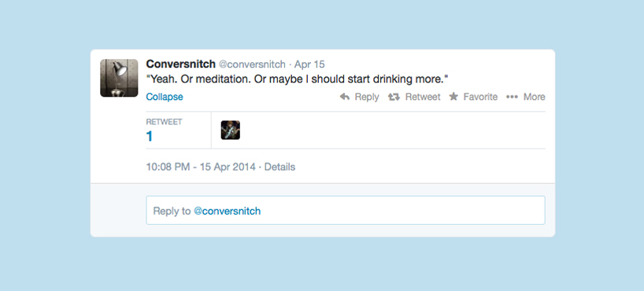The image size is (644, 291).
Task: Collapse the expanded tweet
Action: [165, 97]
